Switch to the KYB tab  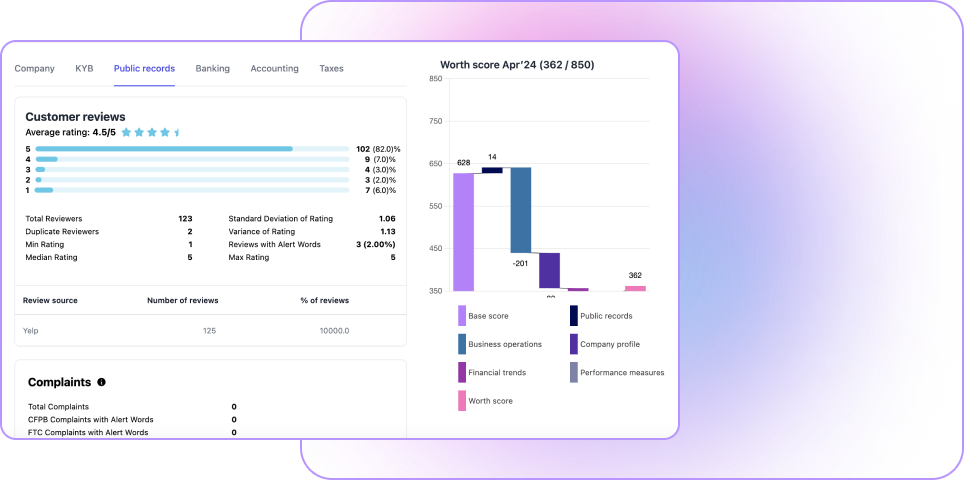84,69
